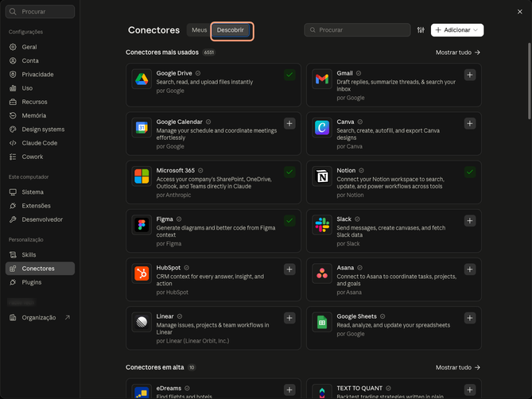Open the Google Calendar connector icon
Viewport: 532px width, 399px height.
(x=142, y=128)
